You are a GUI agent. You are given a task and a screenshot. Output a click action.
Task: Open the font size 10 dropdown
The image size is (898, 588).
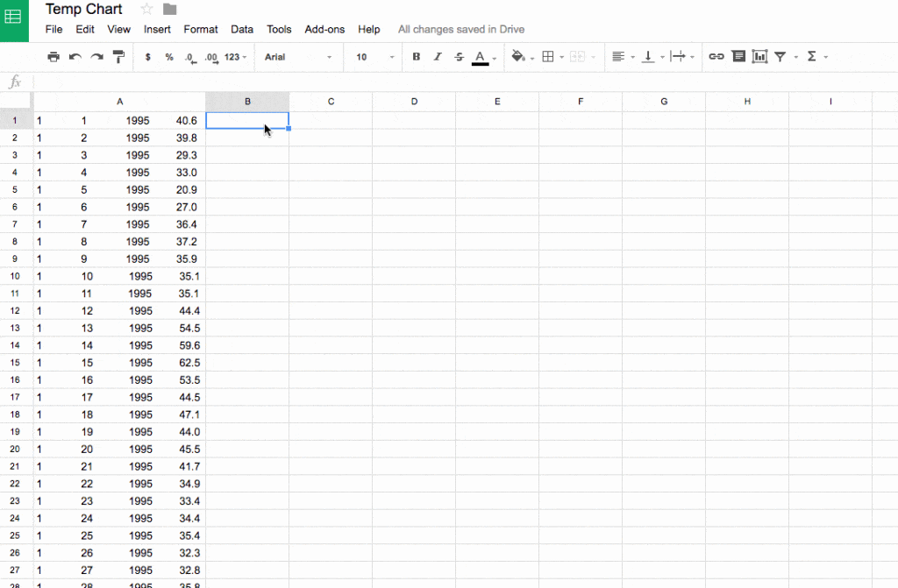coord(375,57)
